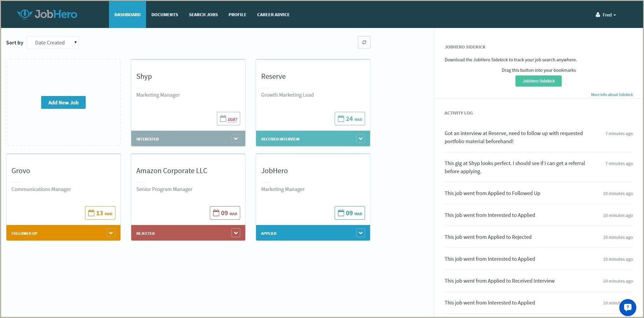This screenshot has width=644, height=318.
Task: Click the 09 MAR date on Amazon card
Action: pos(225,213)
